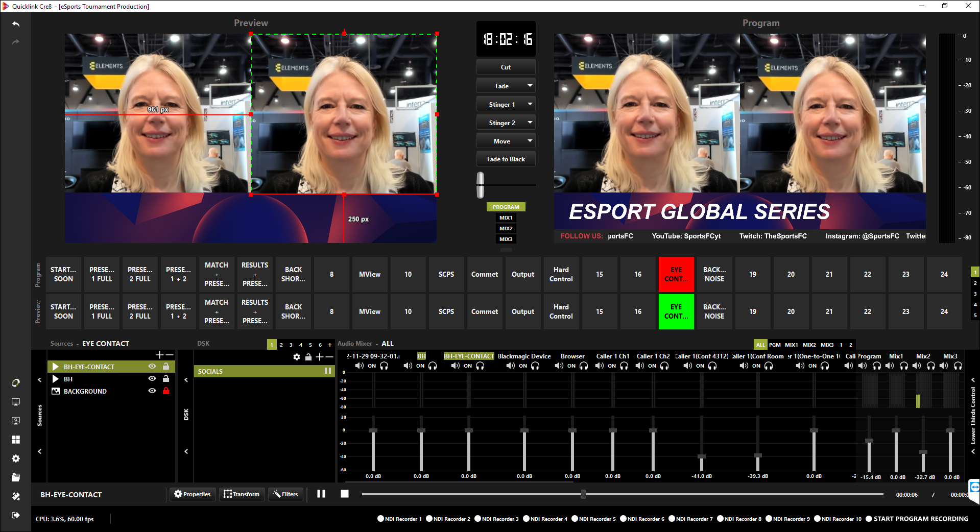Click the undo arrow icon
Image resolution: width=980 pixels, height=532 pixels.
coord(16,24)
